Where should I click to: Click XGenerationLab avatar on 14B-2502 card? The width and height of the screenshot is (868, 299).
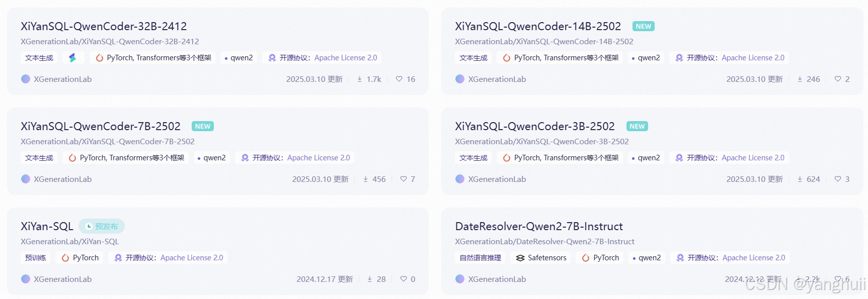point(460,79)
